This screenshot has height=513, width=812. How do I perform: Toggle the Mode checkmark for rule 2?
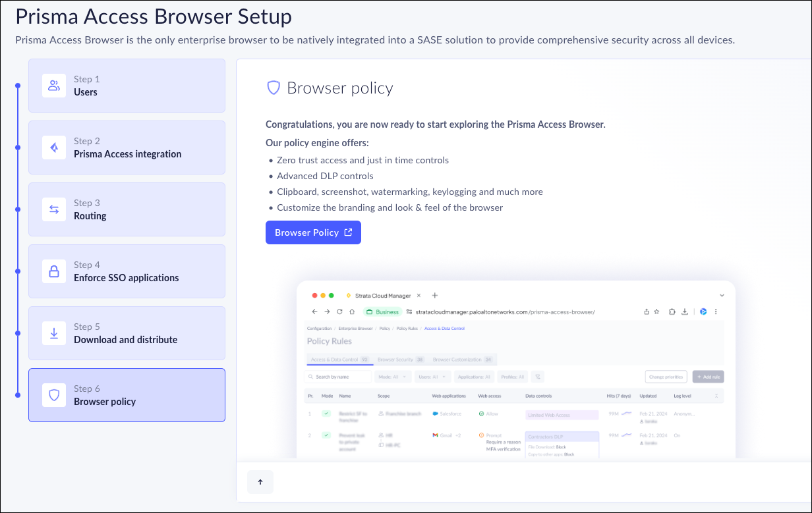click(326, 435)
